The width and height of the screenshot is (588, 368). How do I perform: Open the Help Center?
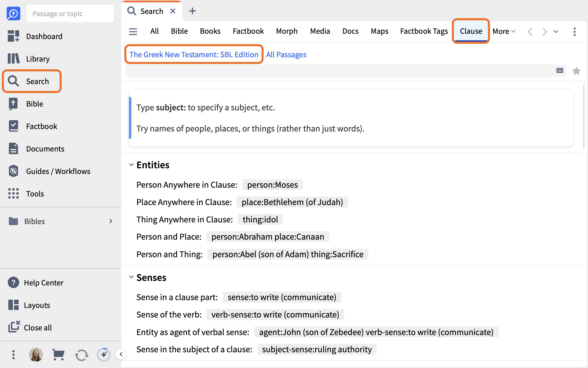pos(36,283)
